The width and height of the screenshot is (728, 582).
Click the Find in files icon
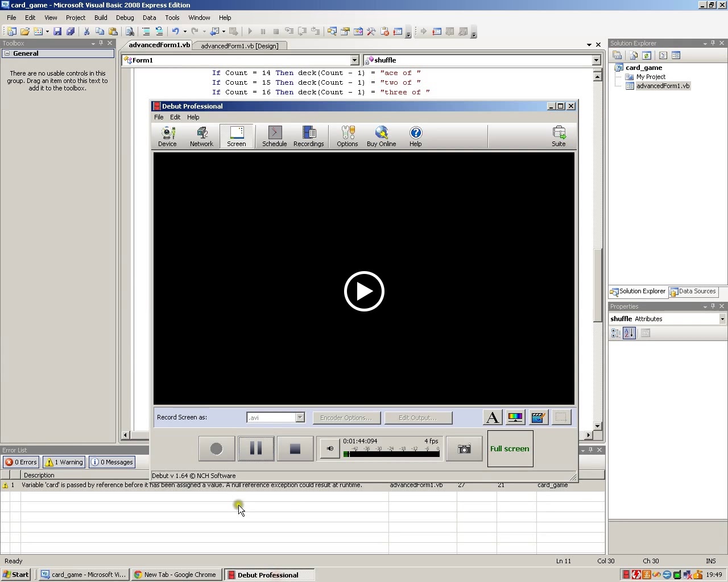(130, 32)
